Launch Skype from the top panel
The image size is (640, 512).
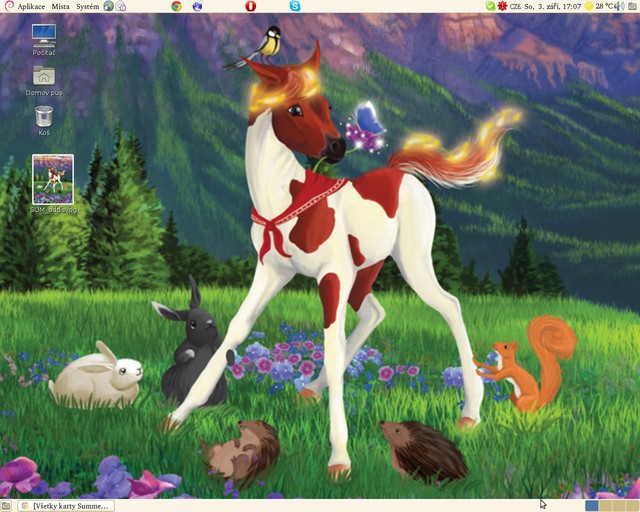tap(295, 6)
